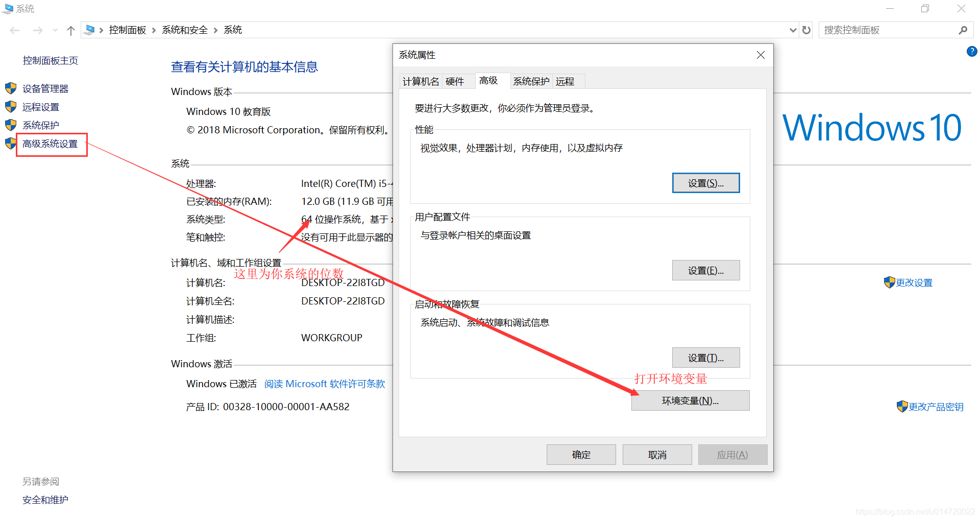
Task: Click the Windows 10 logo
Action: coord(872,128)
